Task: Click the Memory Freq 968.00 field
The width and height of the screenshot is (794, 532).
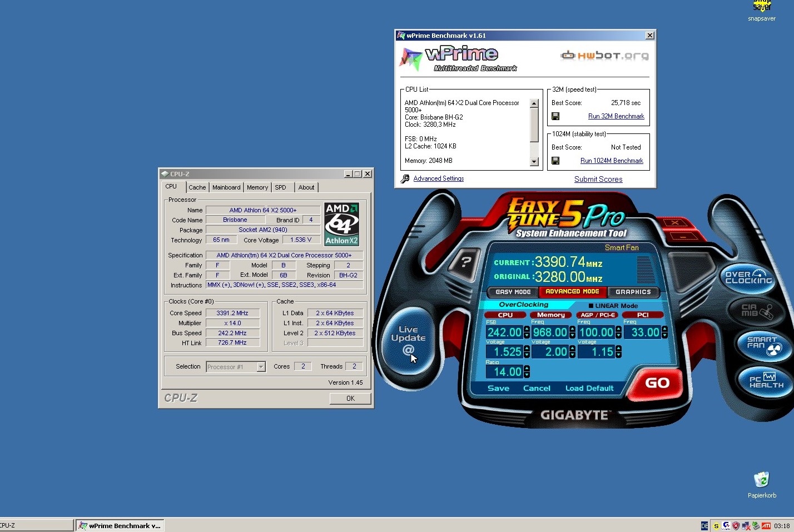Action: pos(550,332)
